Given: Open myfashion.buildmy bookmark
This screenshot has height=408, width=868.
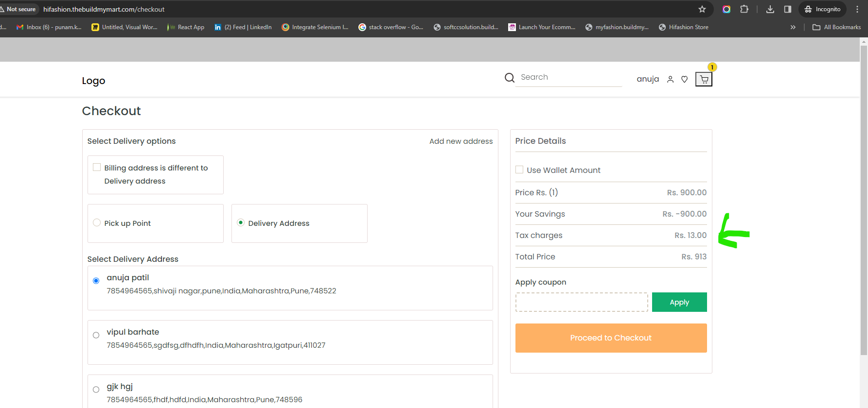Looking at the screenshot, I should pyautogui.click(x=617, y=27).
